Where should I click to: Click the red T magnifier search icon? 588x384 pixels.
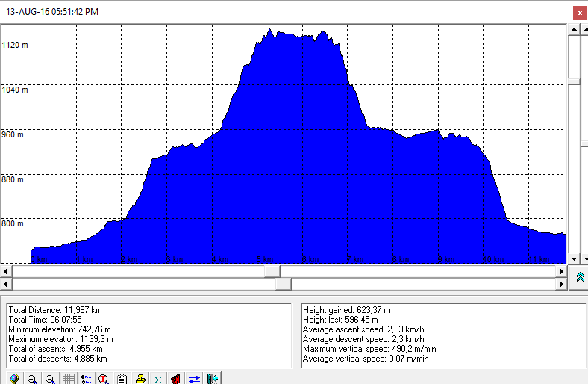104,379
